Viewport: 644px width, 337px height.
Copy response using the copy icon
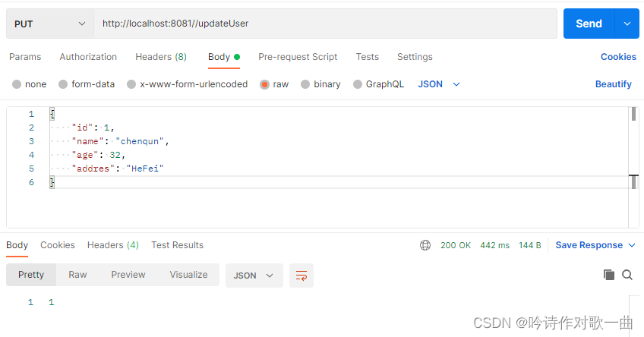point(608,275)
